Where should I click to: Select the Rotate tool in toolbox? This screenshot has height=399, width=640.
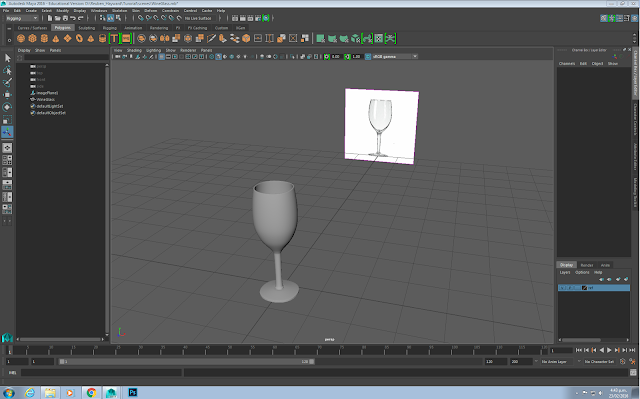7,107
